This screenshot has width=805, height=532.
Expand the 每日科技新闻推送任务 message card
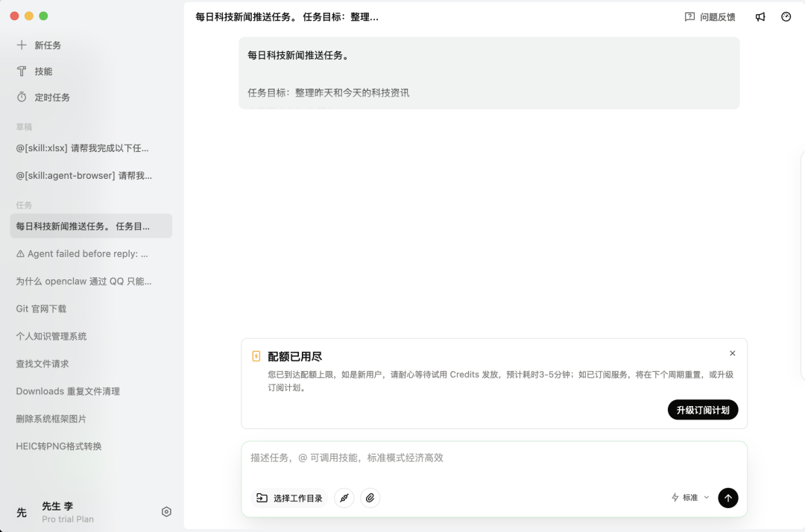[489, 73]
